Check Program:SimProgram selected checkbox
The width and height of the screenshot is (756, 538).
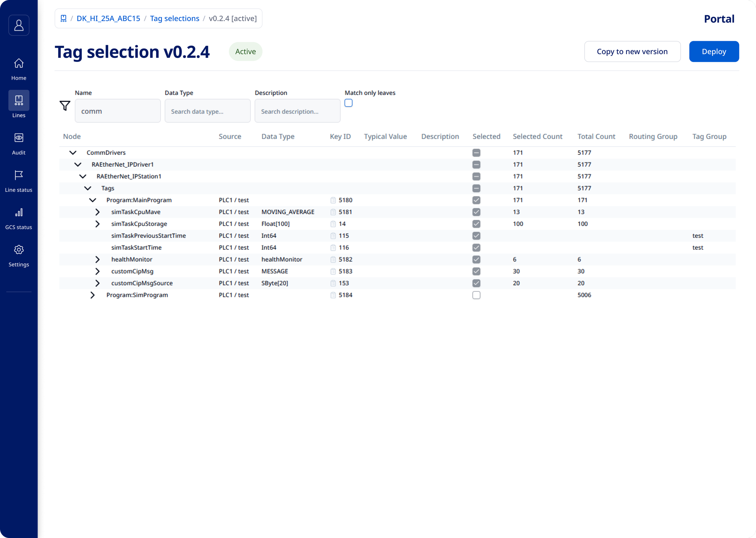(x=476, y=295)
